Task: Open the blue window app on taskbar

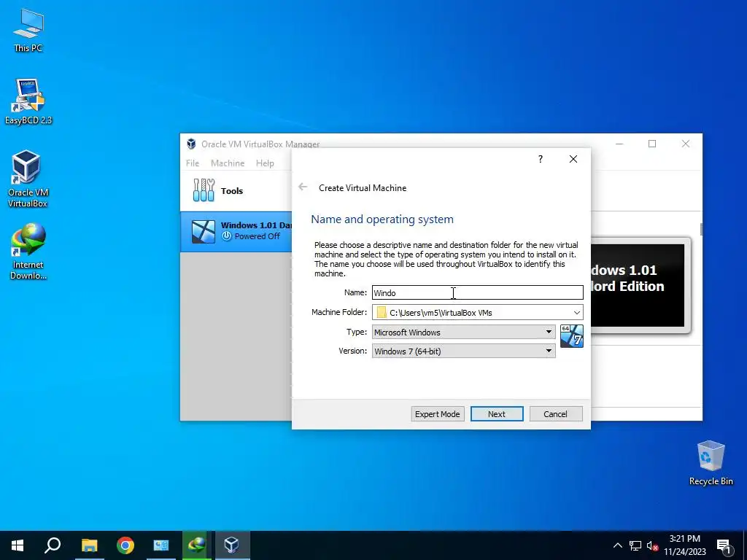Action: pos(161,545)
